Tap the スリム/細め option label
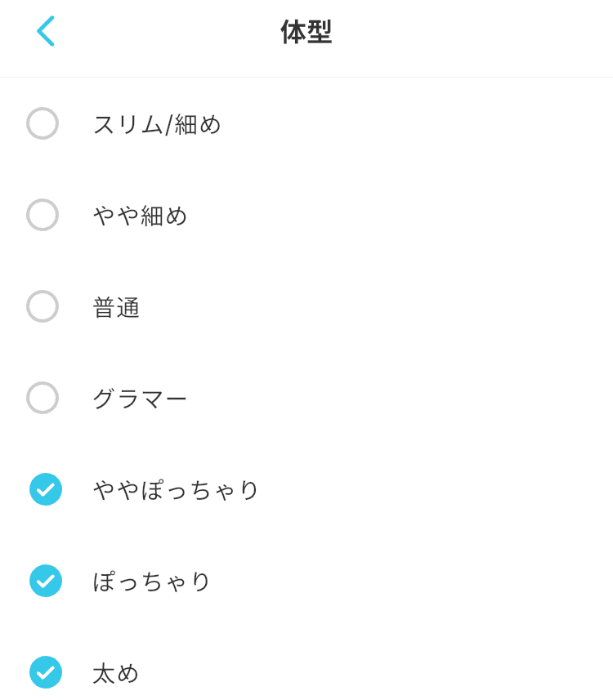This screenshot has height=700, width=613. point(157,124)
